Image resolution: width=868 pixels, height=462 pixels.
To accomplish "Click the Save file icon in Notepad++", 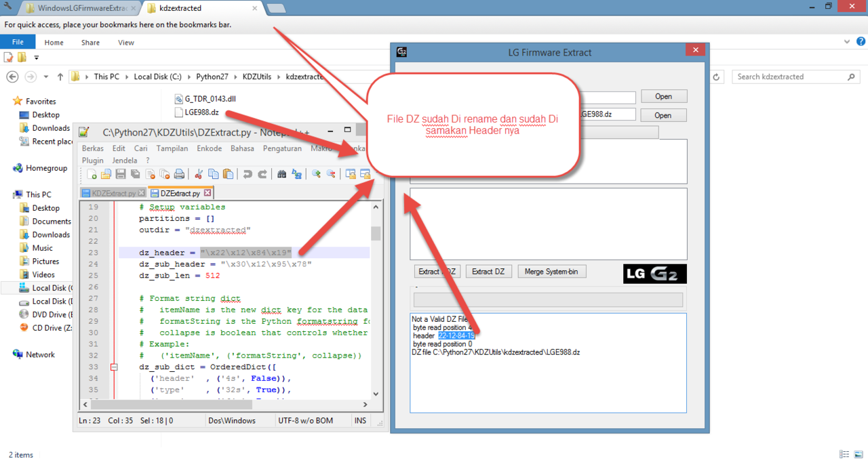I will [121, 175].
